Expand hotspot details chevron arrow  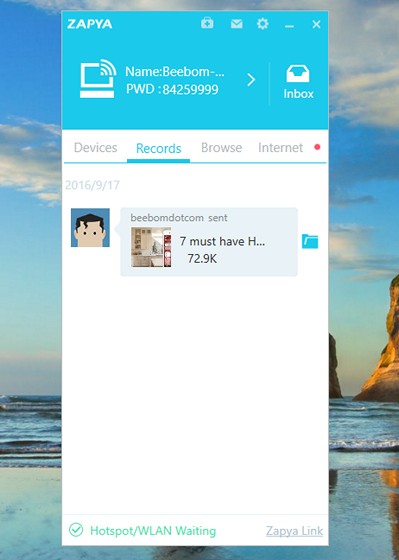tap(251, 80)
